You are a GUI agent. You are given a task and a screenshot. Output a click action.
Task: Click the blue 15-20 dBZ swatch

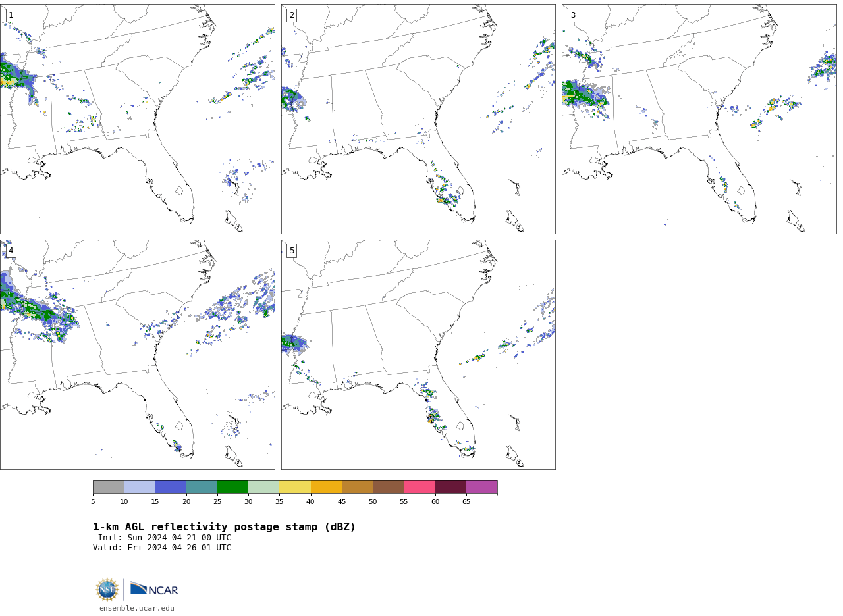[x=171, y=487]
